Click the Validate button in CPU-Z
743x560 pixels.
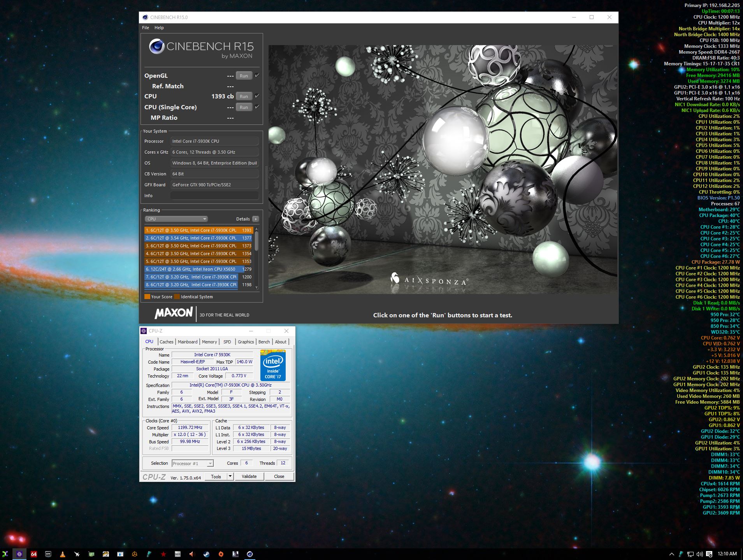coord(249,476)
